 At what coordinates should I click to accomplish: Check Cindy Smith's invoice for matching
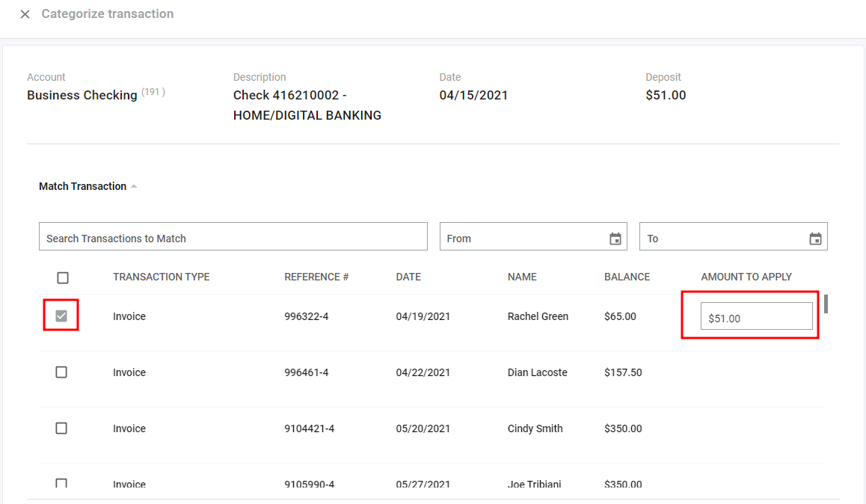click(x=63, y=428)
